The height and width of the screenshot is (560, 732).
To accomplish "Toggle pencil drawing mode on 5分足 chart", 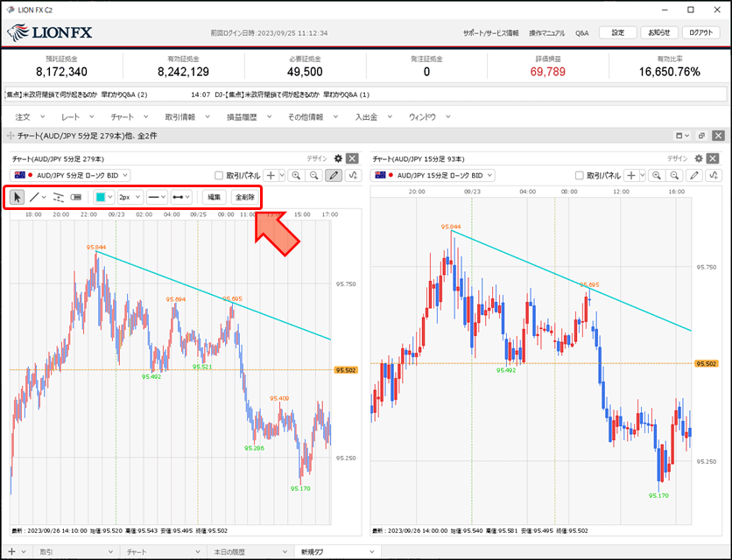I will (x=334, y=176).
